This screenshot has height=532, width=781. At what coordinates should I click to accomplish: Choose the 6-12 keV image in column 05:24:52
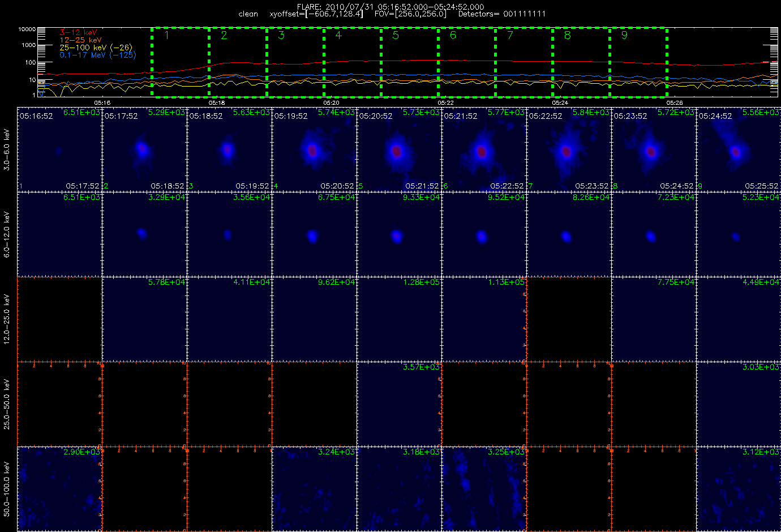[x=739, y=234]
